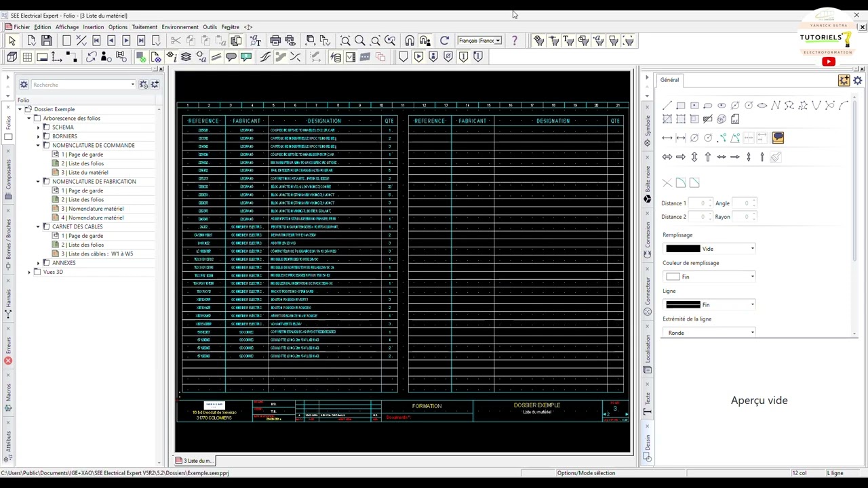Select the double hollow horizontal arrow
The image size is (868, 488).
(667, 157)
